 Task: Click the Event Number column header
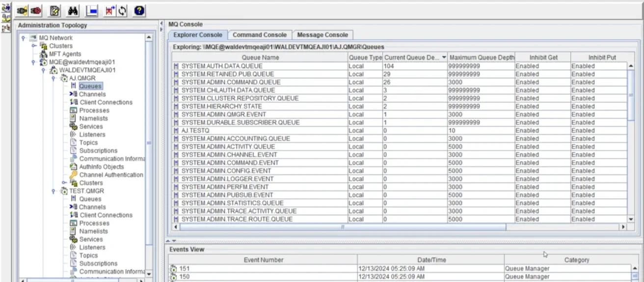coord(264,260)
